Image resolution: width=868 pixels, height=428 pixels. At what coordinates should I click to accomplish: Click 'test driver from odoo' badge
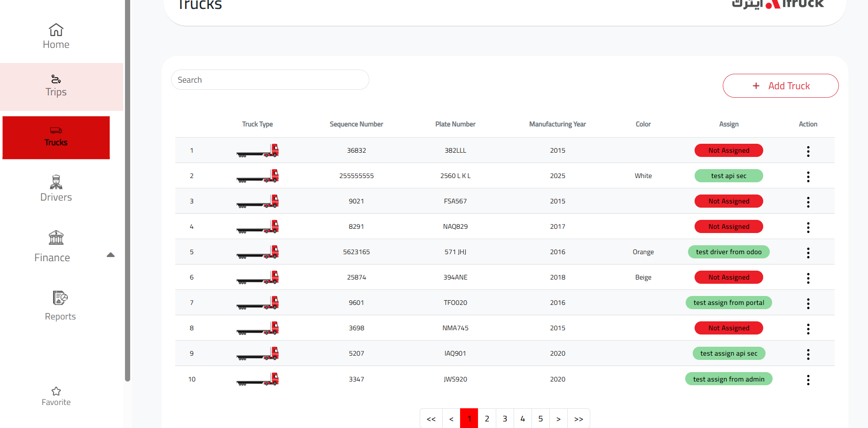point(728,252)
